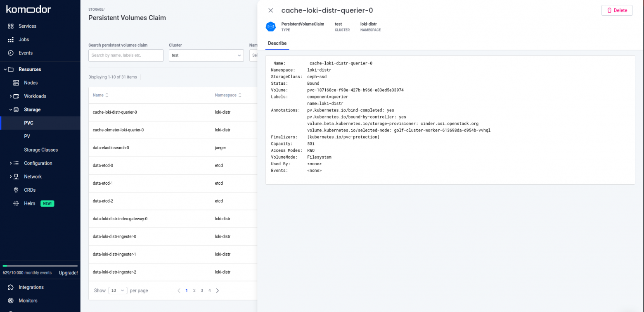Click the Integrations puzzle icon
This screenshot has width=644, height=312.
point(11,287)
